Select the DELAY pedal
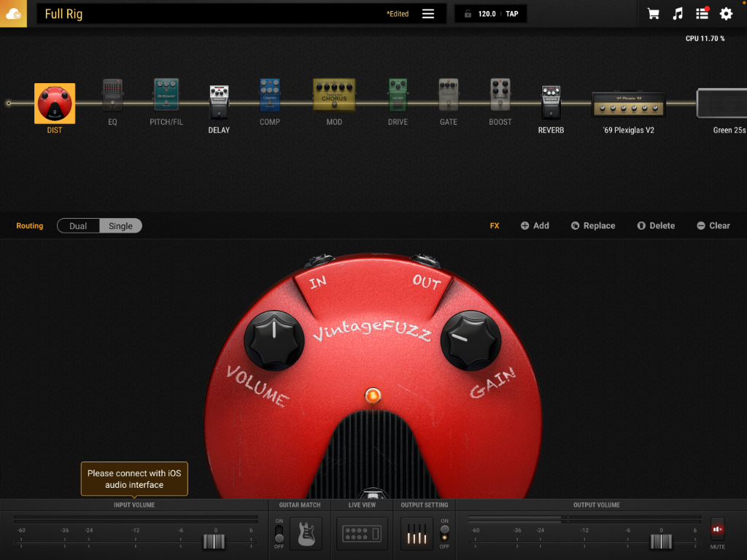747x560 pixels. tap(219, 102)
